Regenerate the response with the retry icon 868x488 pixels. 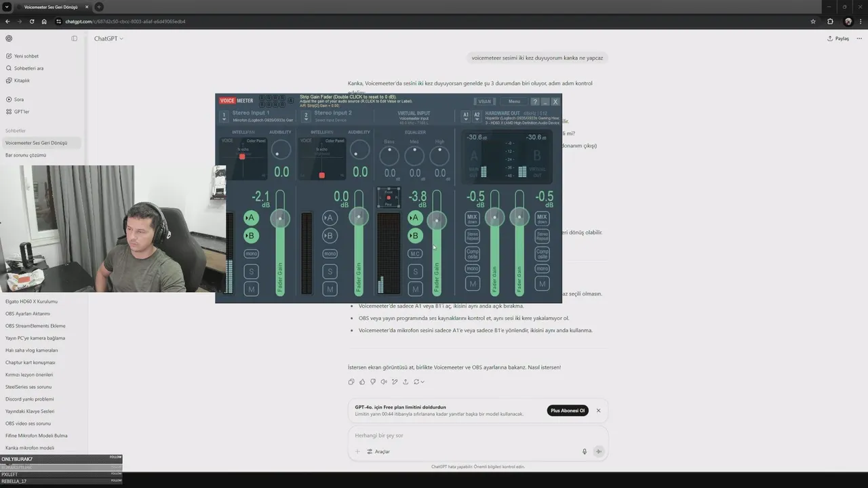pyautogui.click(x=418, y=382)
